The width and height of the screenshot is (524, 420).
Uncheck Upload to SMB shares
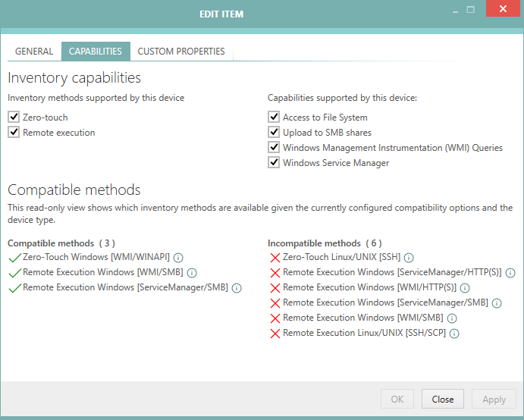pyautogui.click(x=274, y=133)
